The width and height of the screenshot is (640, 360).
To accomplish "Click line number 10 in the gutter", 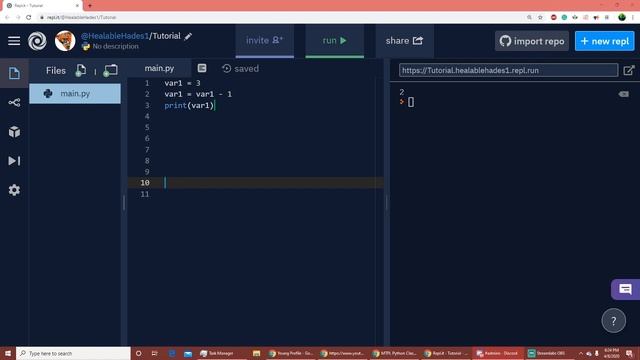I will click(145, 183).
